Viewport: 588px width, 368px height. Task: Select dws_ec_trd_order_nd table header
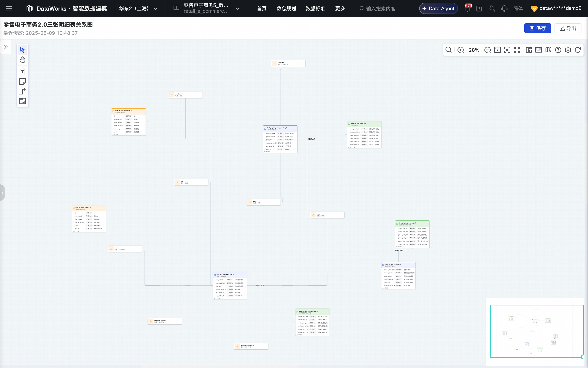point(364,124)
